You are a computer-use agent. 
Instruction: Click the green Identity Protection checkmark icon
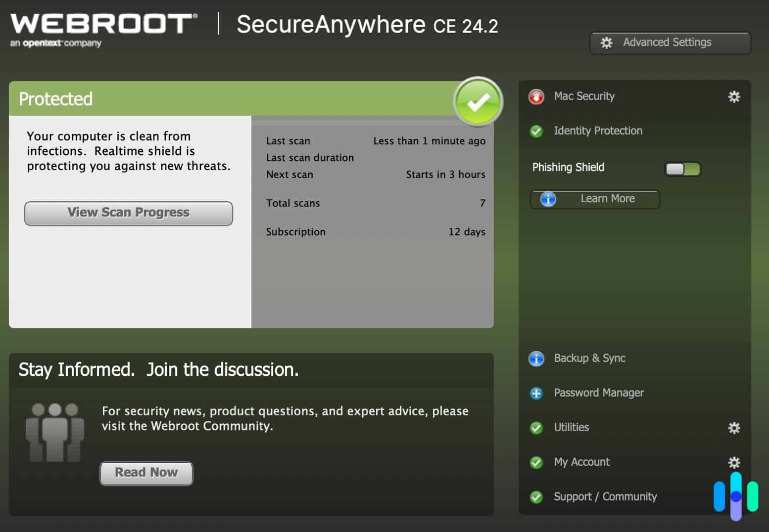[x=536, y=131]
